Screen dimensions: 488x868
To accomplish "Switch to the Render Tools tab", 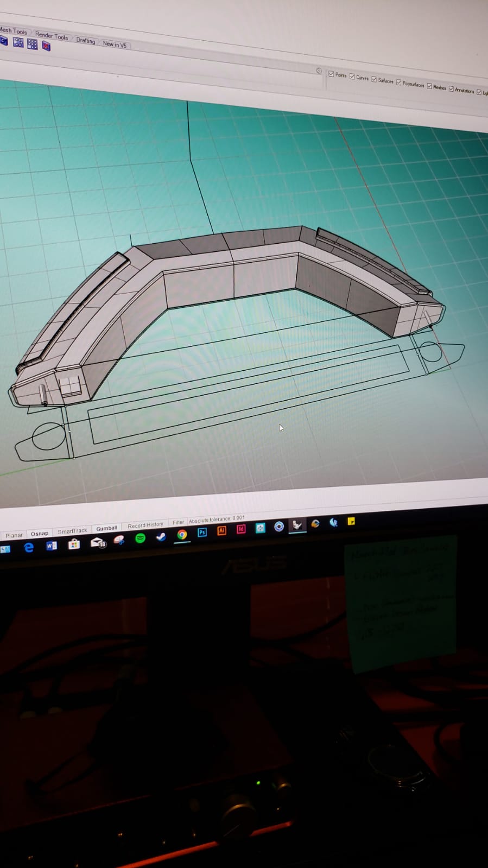I will (52, 35).
